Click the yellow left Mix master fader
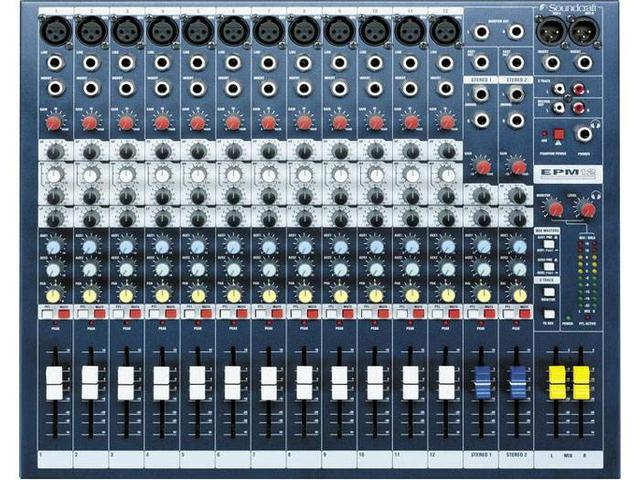 coord(557,381)
